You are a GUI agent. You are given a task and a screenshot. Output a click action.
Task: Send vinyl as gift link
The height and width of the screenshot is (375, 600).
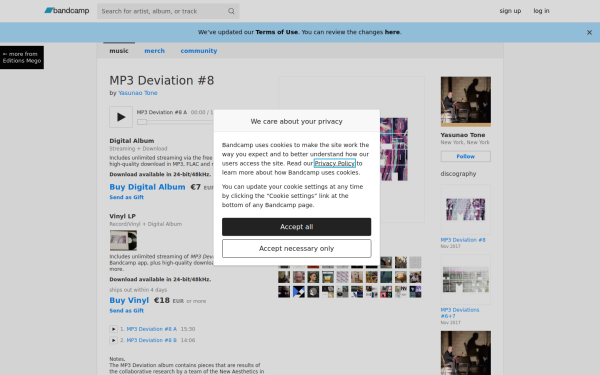(127, 311)
